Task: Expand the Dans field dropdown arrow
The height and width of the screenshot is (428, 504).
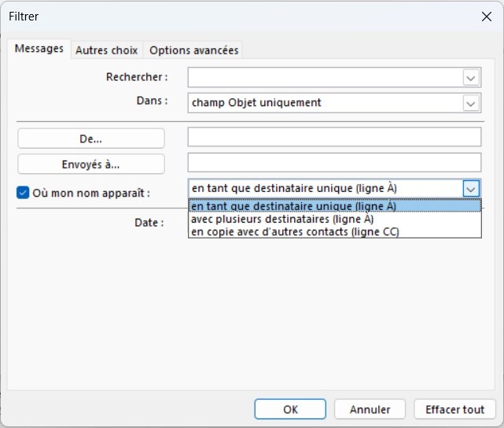Action: click(471, 103)
